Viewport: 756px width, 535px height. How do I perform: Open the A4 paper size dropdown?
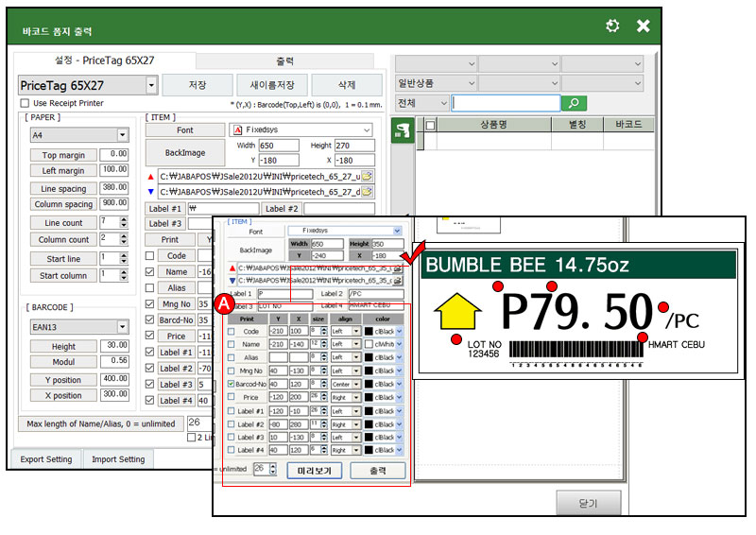click(123, 135)
